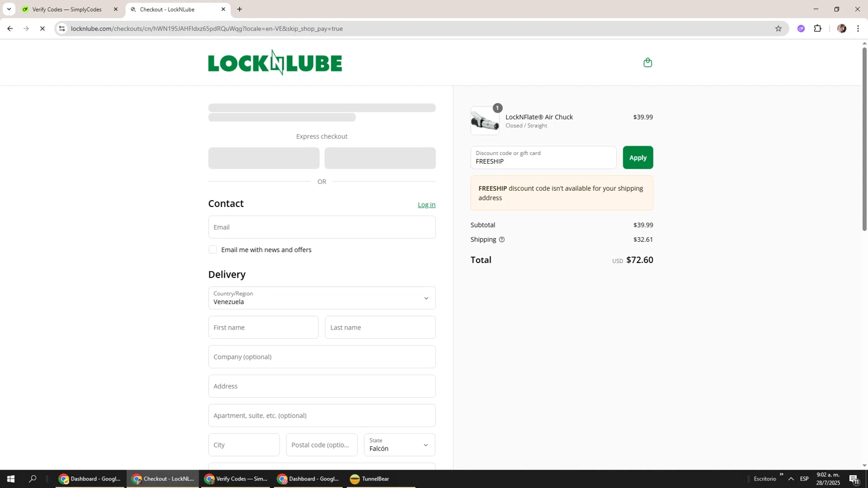Focus the Email field

tap(322, 227)
